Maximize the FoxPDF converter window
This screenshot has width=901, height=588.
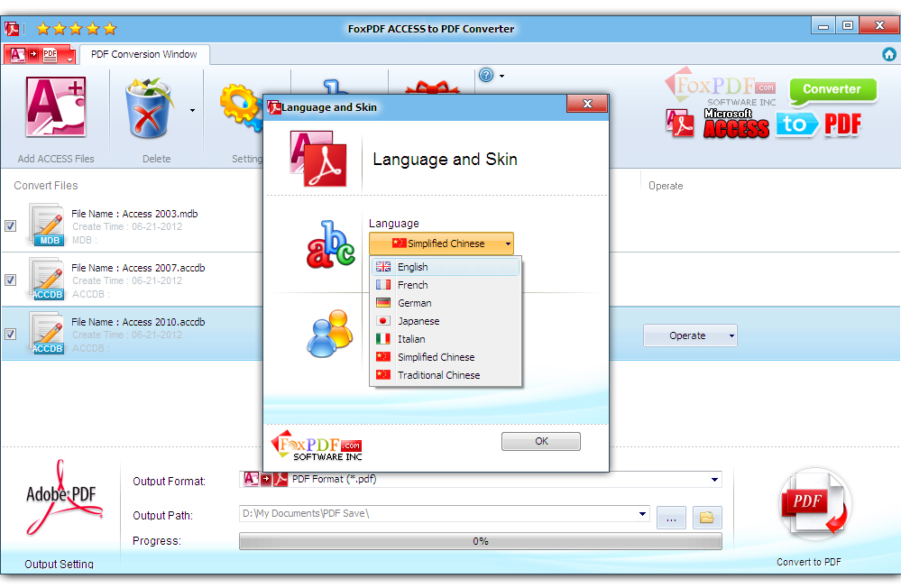pos(848,26)
